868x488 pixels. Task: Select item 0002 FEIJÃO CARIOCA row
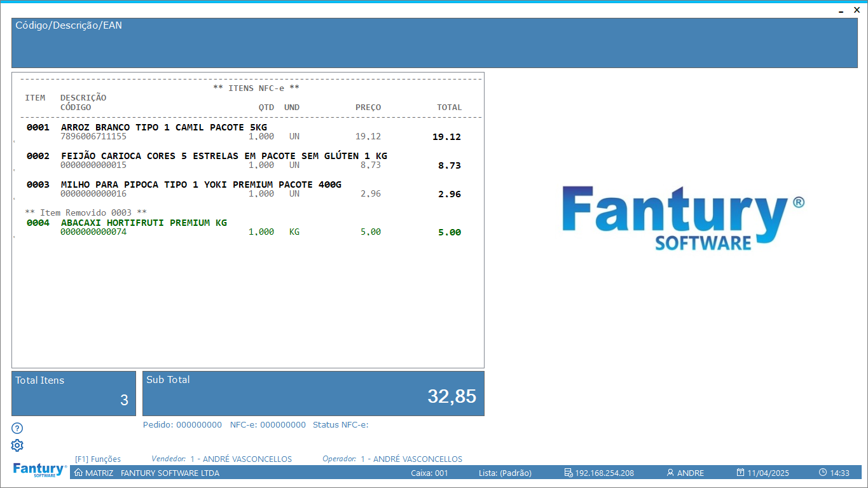coord(224,156)
